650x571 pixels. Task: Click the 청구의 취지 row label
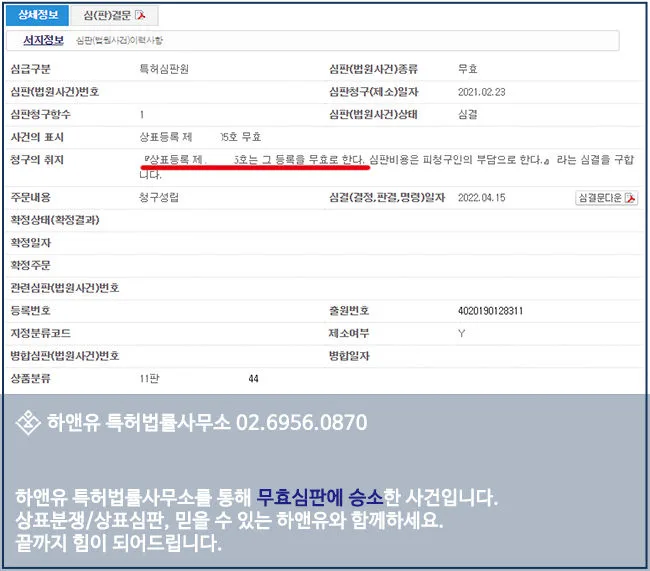tap(37, 160)
